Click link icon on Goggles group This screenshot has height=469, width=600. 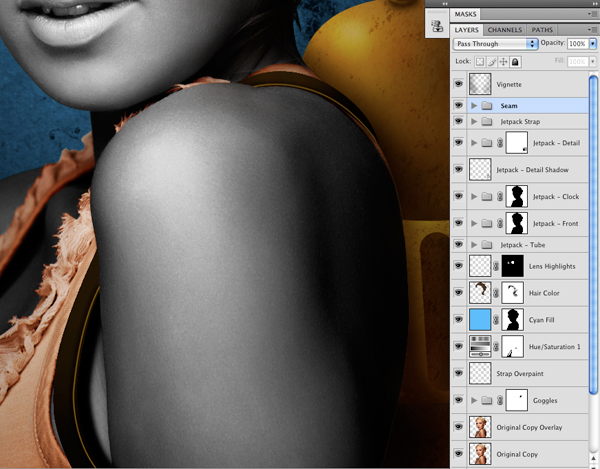(x=499, y=401)
